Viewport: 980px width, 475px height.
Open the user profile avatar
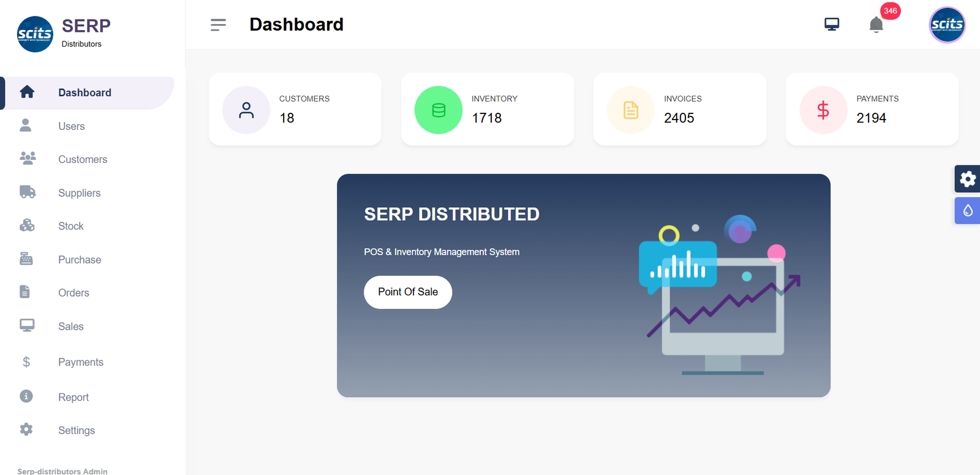tap(947, 25)
